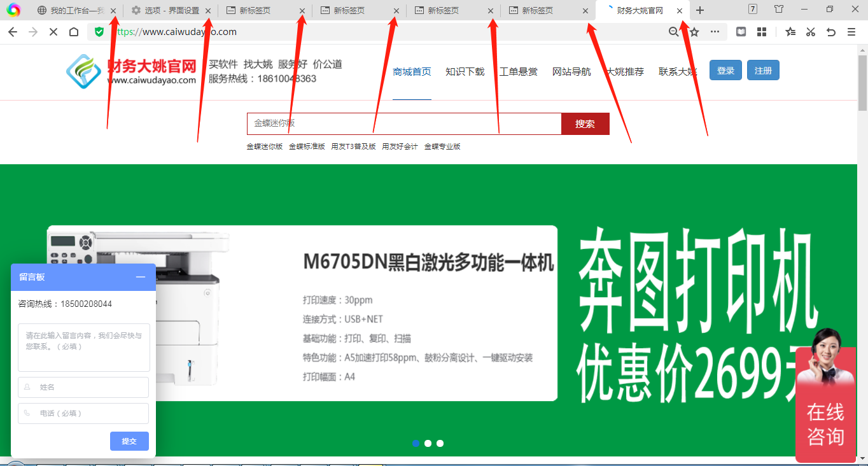Viewport: 868px width, 466px height.
Task: Open the browser home page icon
Action: 74,32
